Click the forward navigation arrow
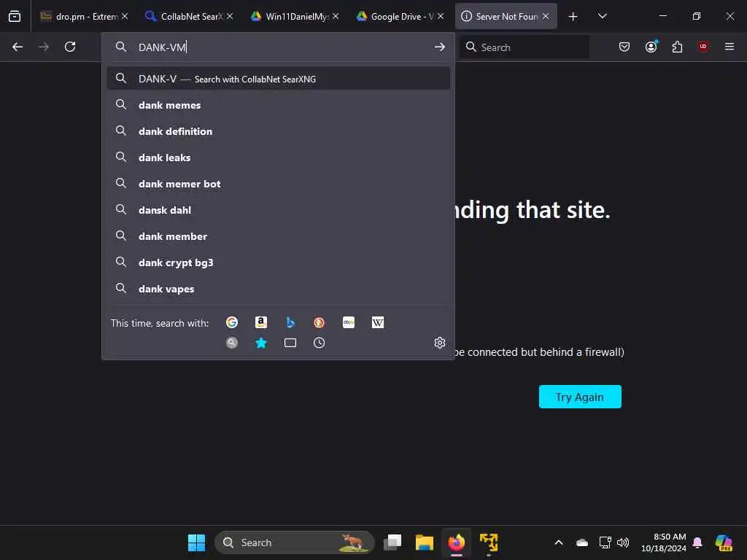 pos(43,47)
